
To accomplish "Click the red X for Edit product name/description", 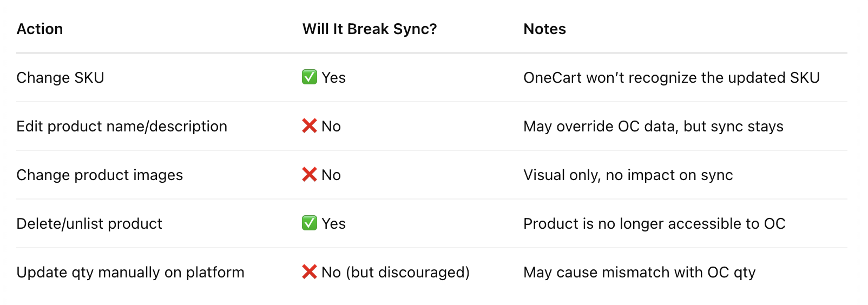I will pos(309,126).
